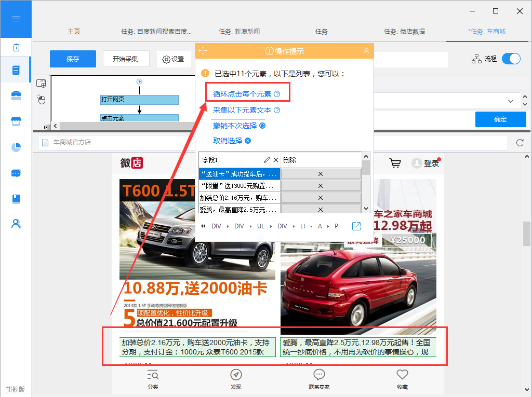Click the help icon next to 循环点击每个元素
This screenshot has width=532, height=397.
coord(277,94)
